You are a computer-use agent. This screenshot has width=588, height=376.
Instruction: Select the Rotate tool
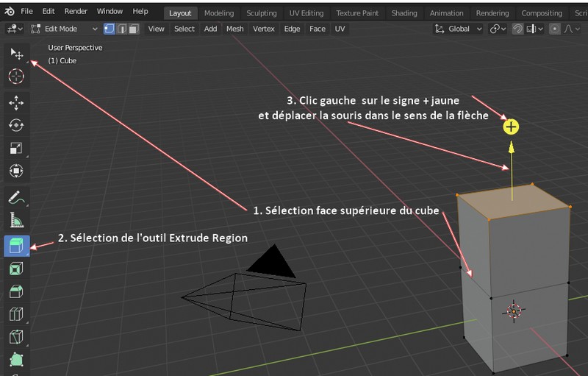(16, 125)
